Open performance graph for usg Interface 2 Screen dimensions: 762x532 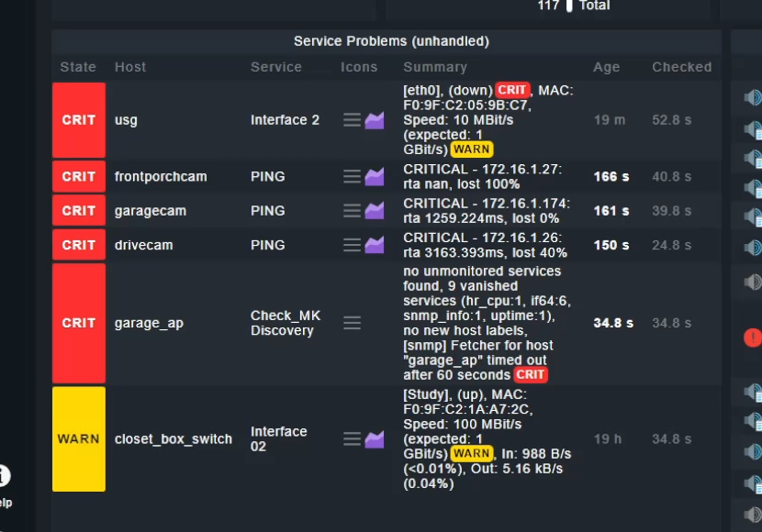tap(375, 120)
